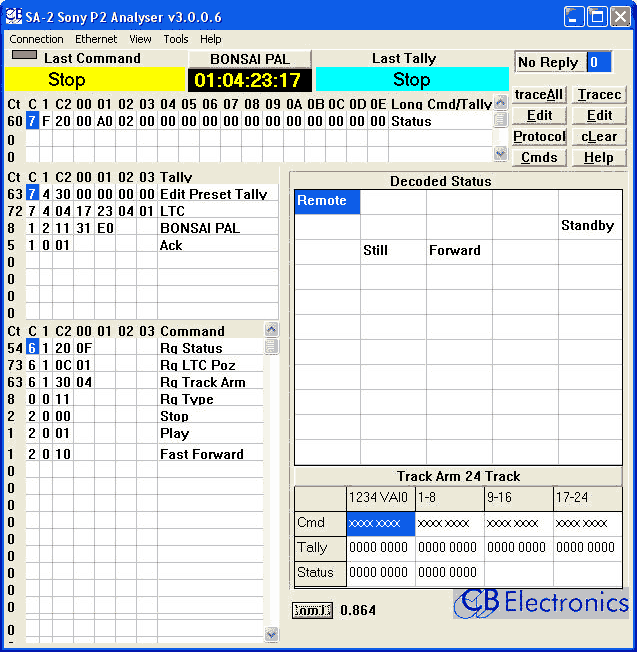Click the 0.864 value next to com icon
The image size is (637, 652).
[358, 610]
